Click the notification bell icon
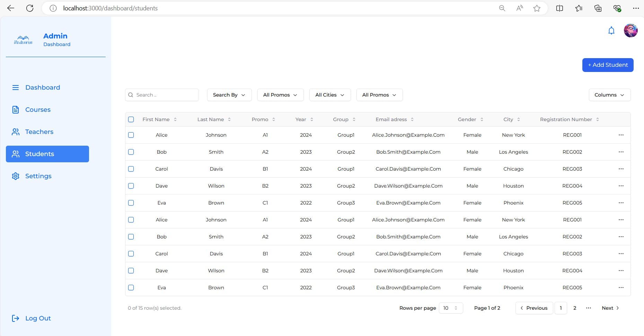644x336 pixels. [x=611, y=31]
